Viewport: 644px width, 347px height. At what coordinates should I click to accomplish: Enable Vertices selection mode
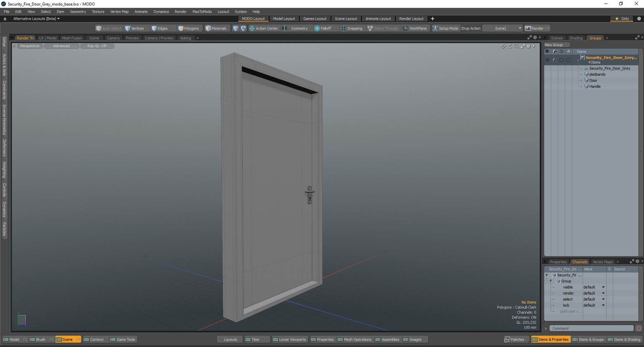pyautogui.click(x=135, y=28)
